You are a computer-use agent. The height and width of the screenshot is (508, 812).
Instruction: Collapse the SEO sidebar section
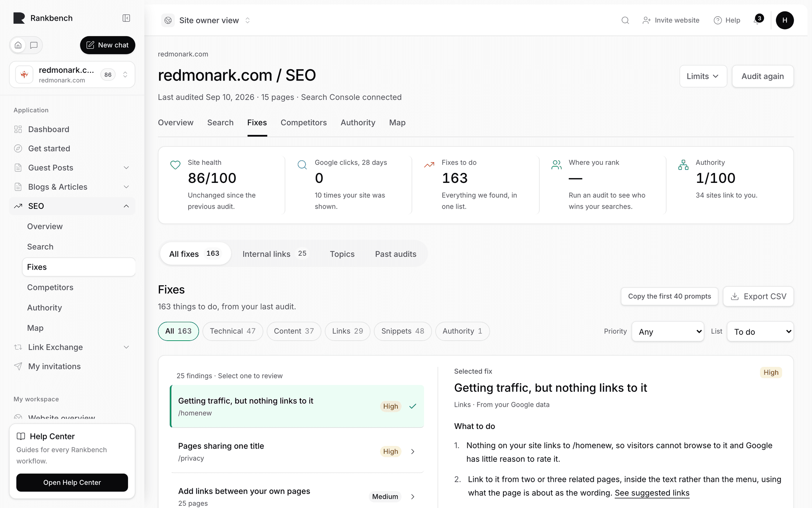[72, 206]
